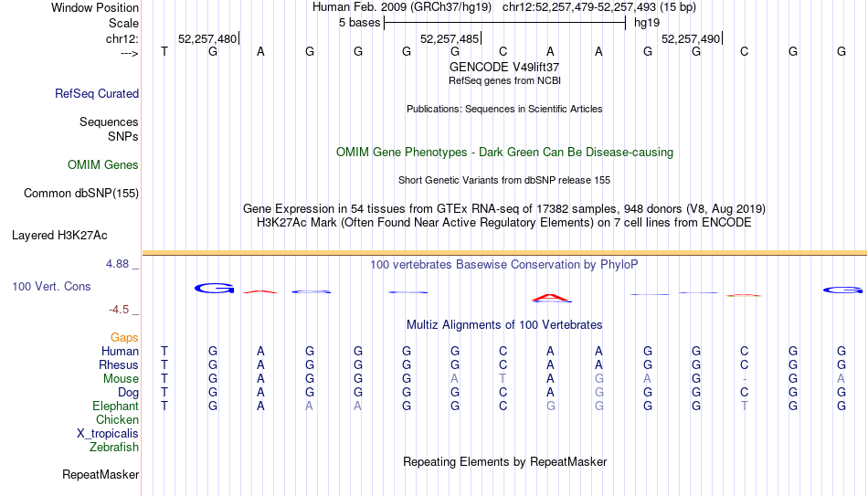Click Publications: Sequences in Scientific Articles title
The height and width of the screenshot is (496, 868).
(504, 109)
